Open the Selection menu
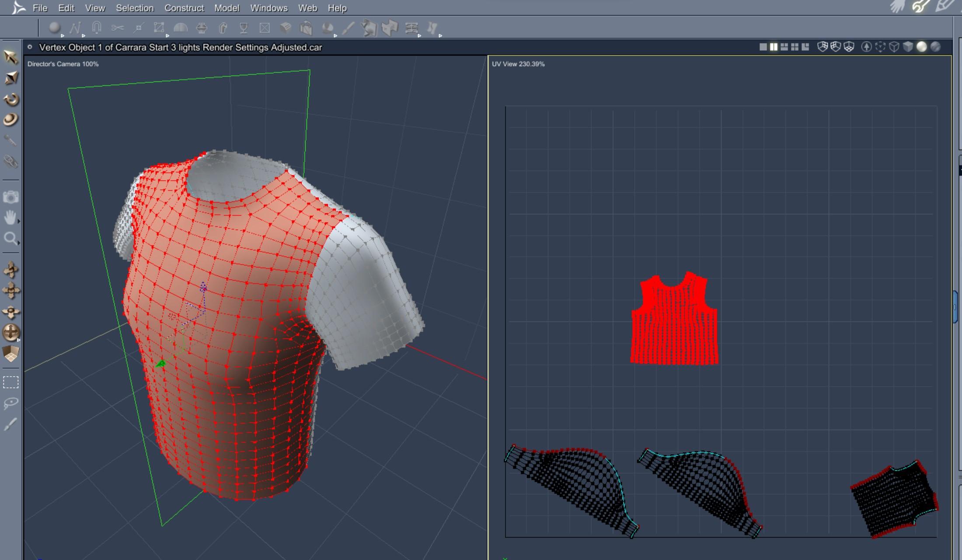This screenshot has height=560, width=962. point(134,8)
